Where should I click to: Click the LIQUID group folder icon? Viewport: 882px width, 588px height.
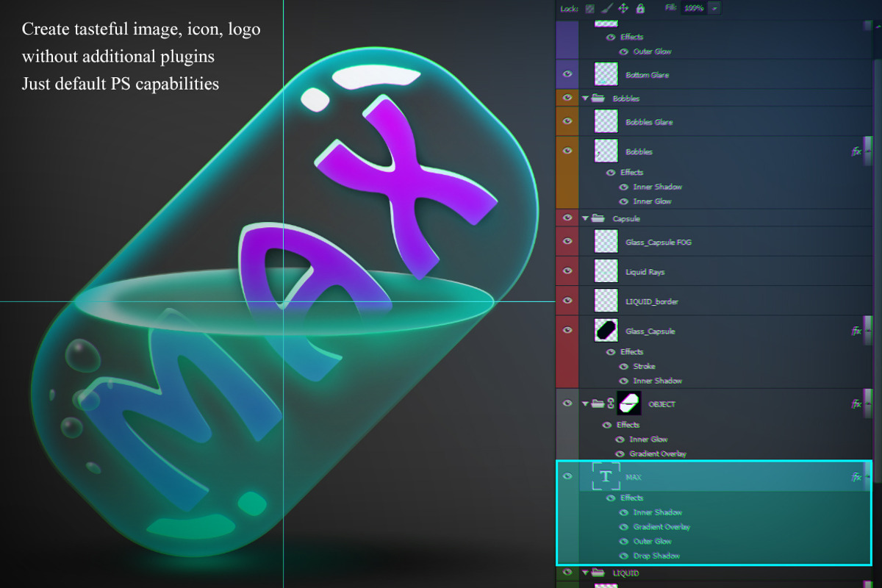[x=599, y=573]
